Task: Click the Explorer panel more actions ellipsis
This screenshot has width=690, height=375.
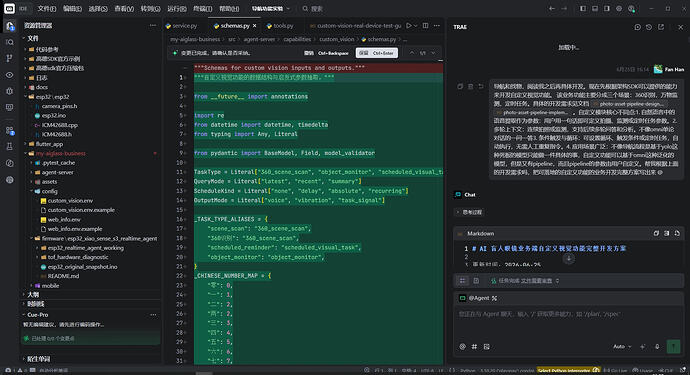Action: pos(153,26)
